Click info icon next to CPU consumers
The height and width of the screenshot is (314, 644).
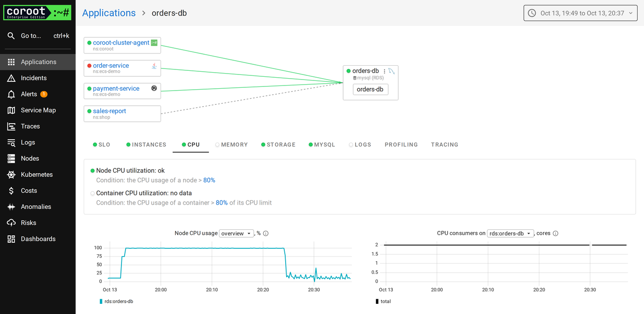tap(555, 234)
